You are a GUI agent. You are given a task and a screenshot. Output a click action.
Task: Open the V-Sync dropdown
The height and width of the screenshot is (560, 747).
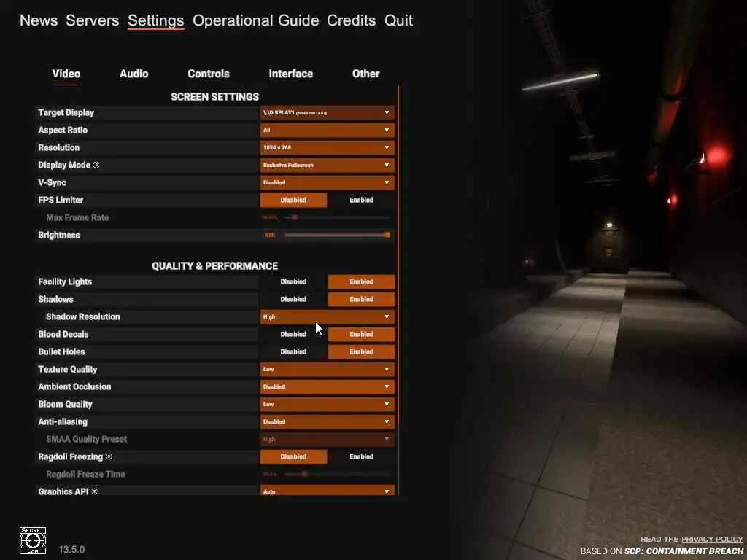[x=328, y=182]
